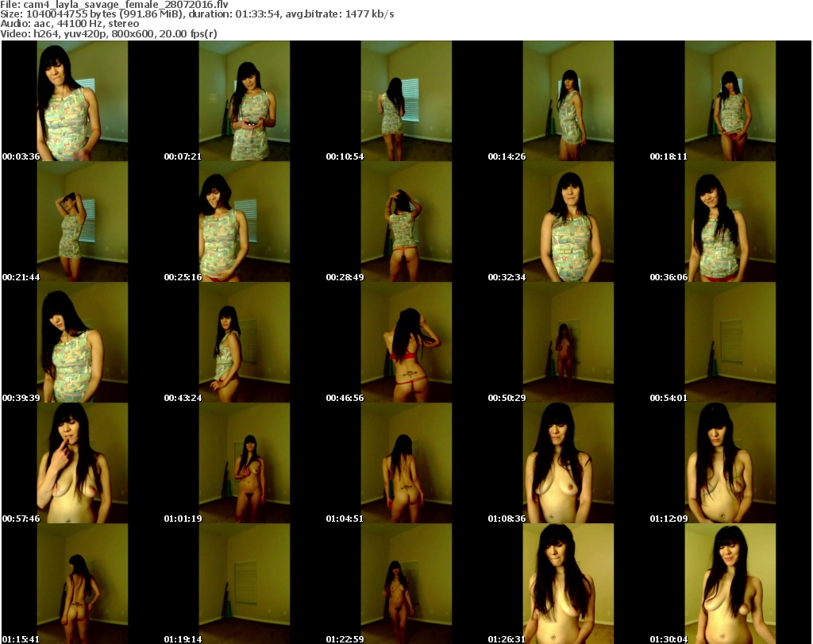
Task: Click the frame at 01:15:41
Action: tap(82, 584)
